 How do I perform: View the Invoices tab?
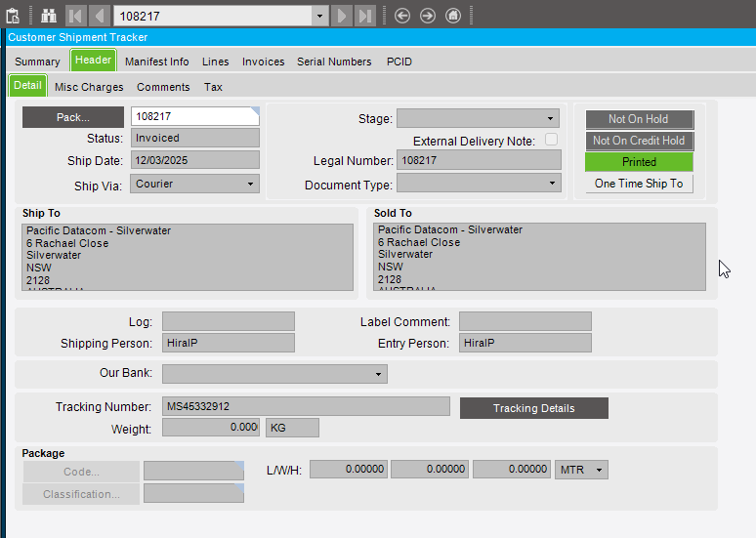tap(264, 62)
